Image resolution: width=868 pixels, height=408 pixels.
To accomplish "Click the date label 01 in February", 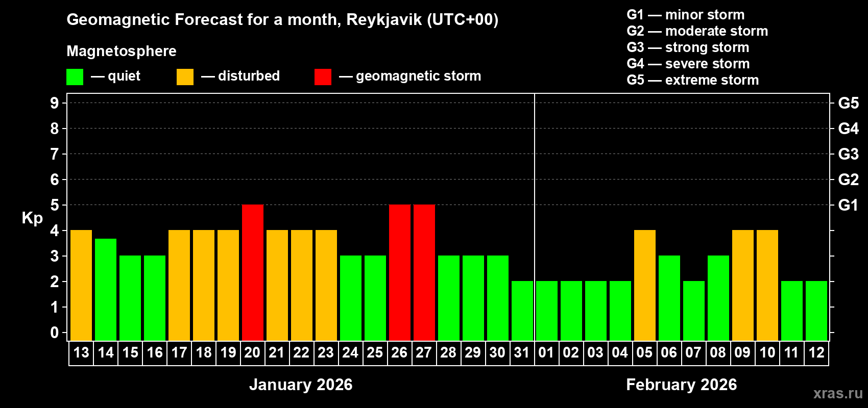I will tap(546, 353).
